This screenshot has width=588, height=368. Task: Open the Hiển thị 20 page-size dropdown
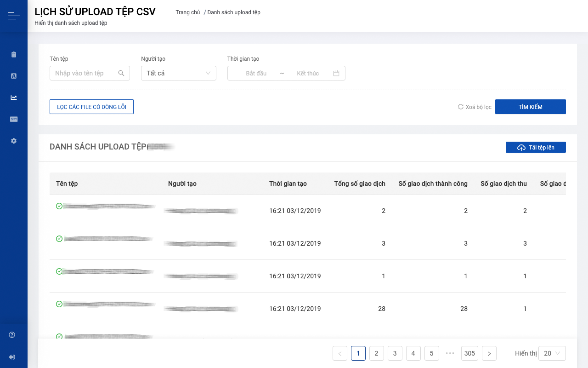pos(552,353)
